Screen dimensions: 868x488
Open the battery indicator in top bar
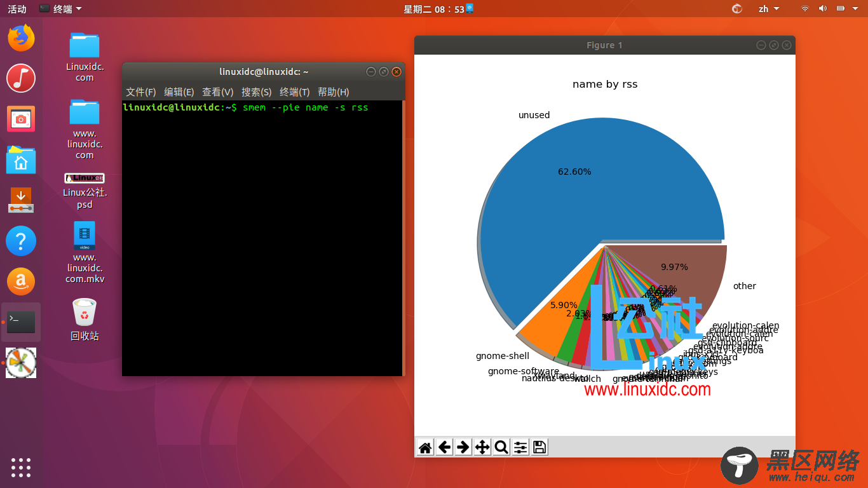pos(840,9)
